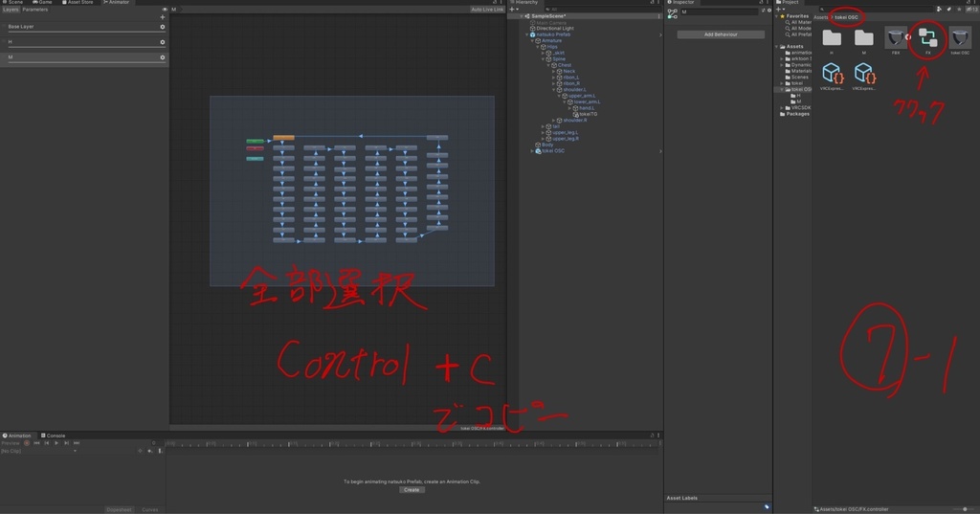Collapse the Hips node
Image resolution: width=980 pixels, height=514 pixels.
click(x=538, y=47)
